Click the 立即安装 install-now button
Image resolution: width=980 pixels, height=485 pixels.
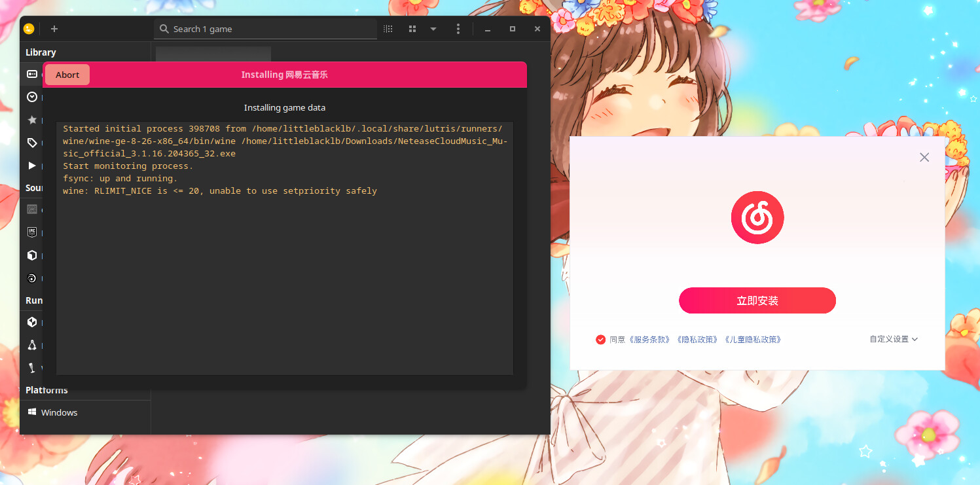coord(757,300)
